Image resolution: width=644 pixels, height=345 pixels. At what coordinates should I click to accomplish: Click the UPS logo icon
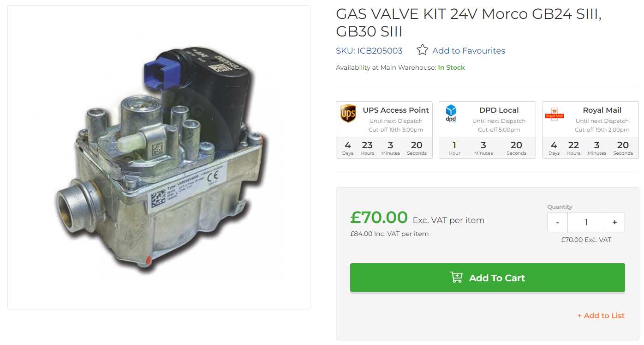point(348,114)
